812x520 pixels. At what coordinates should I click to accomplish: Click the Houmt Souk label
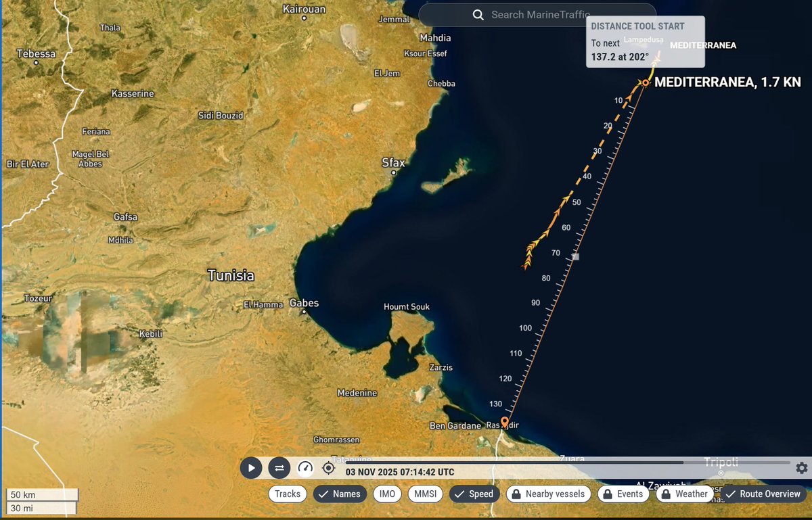tap(407, 307)
